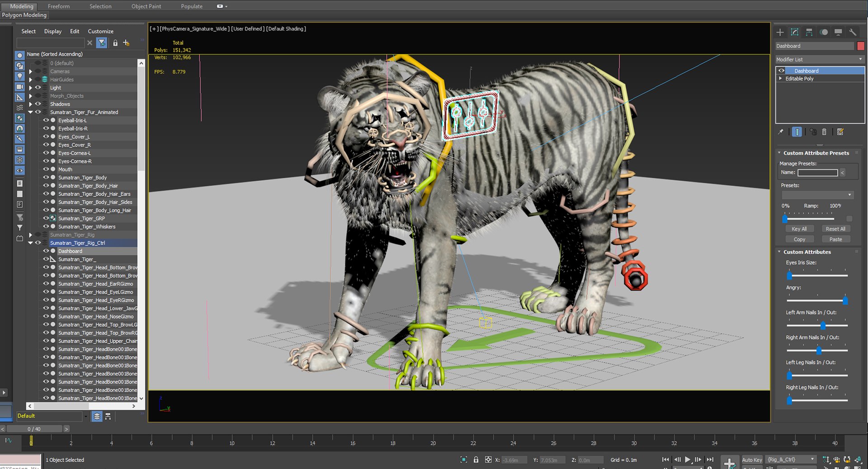Toggle visibility of the Dashboard modifier
This screenshot has width=868, height=469.
click(x=782, y=70)
